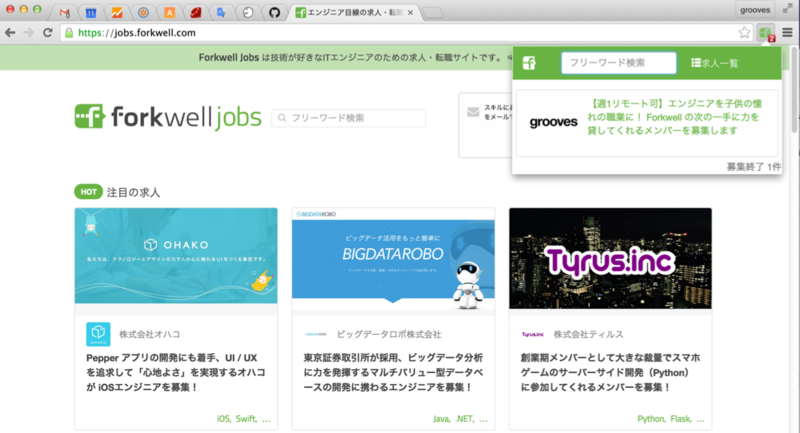Focus the page's フリーワード検索 search box
The image size is (800, 433).
[348, 118]
